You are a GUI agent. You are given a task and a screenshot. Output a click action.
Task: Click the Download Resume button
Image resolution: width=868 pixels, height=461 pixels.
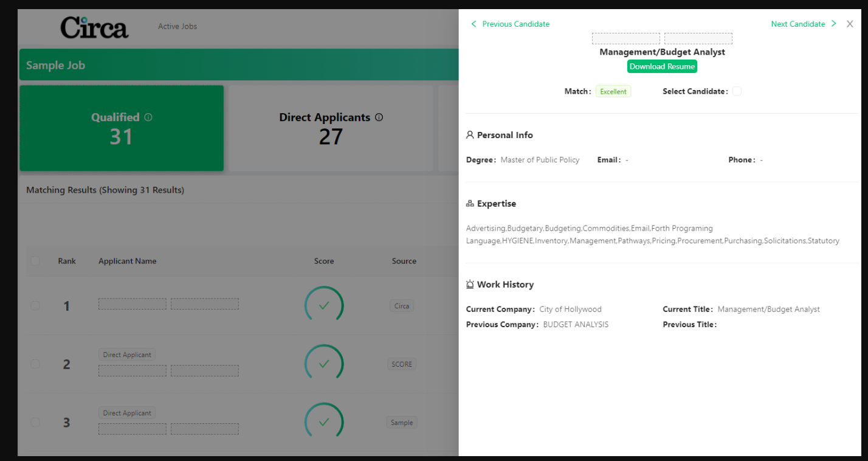point(662,66)
